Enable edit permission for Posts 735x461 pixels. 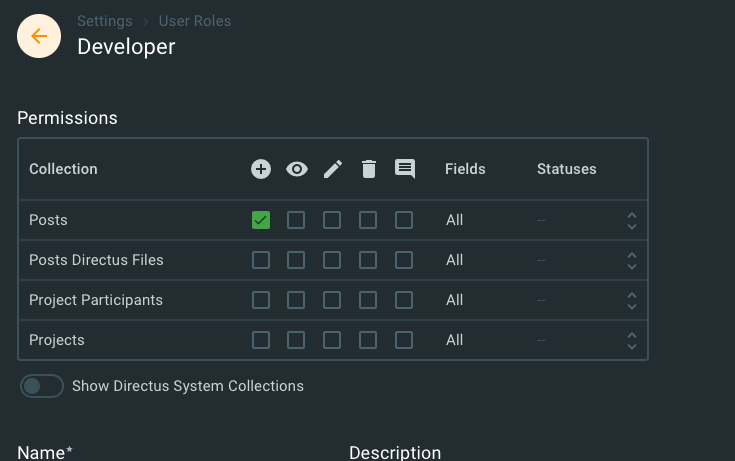coord(332,220)
